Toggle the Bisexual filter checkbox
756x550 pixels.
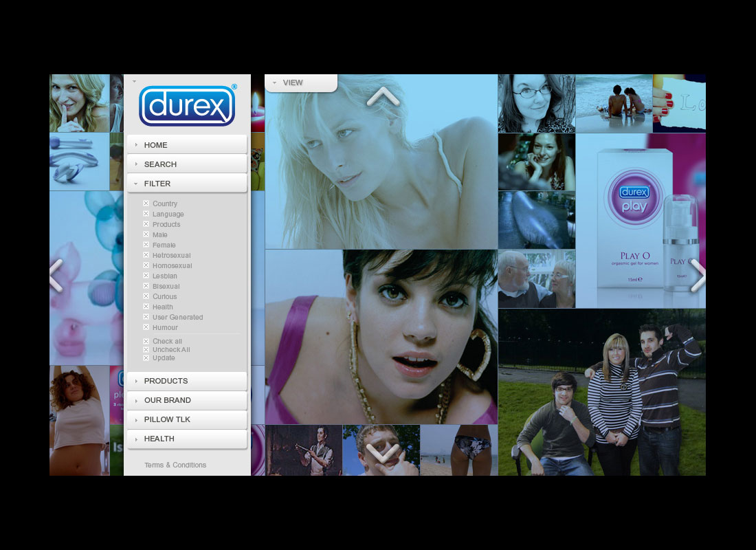[x=146, y=285]
